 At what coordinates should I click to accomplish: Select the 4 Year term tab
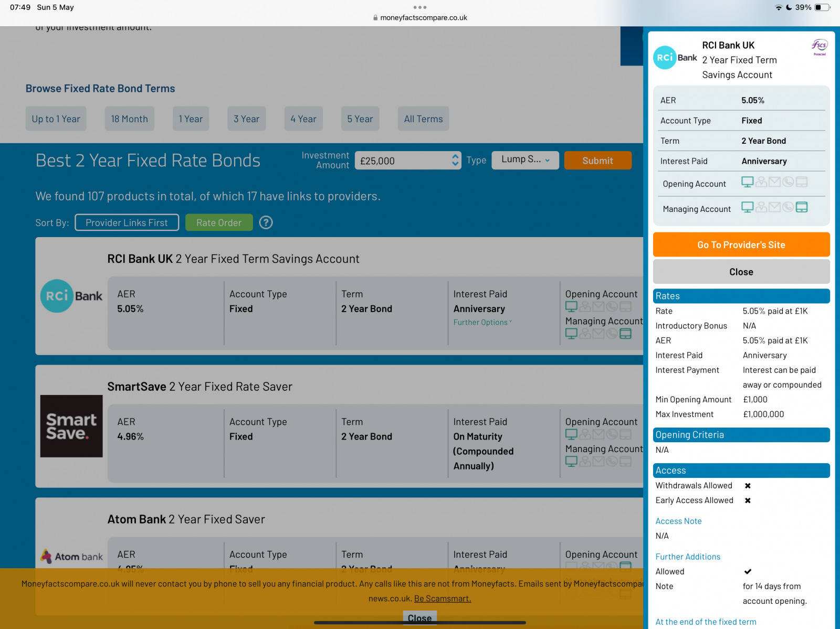303,119
